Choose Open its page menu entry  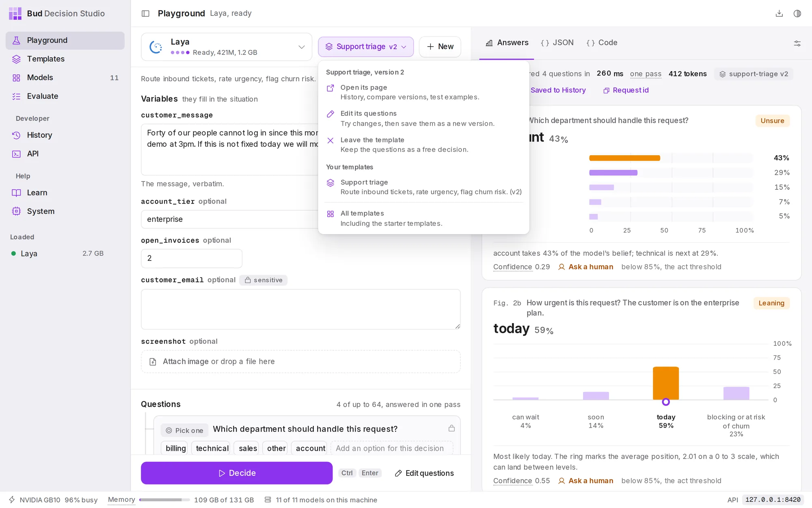click(x=423, y=92)
